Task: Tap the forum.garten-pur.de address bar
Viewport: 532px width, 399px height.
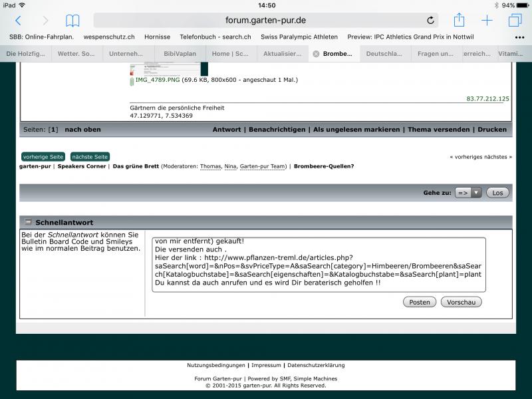Action: pos(266,21)
